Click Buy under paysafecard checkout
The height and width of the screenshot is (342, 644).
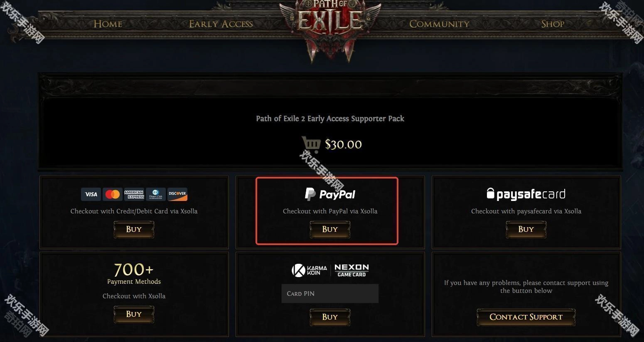point(526,229)
